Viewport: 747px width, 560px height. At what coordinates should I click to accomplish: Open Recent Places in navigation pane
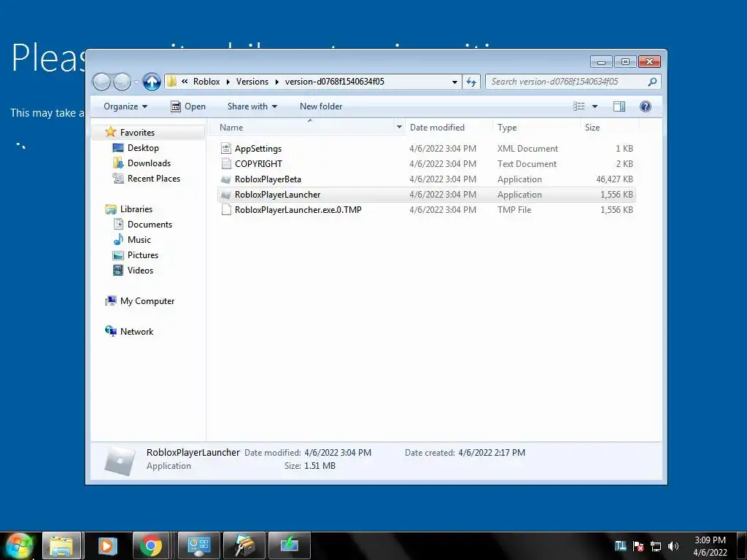tap(153, 178)
